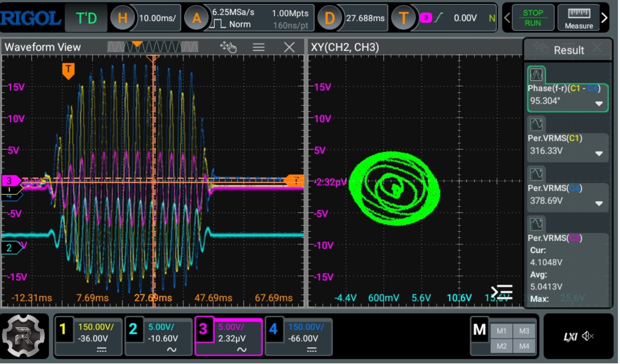
Task: Toggle channel 2 display
Action: click(133, 329)
